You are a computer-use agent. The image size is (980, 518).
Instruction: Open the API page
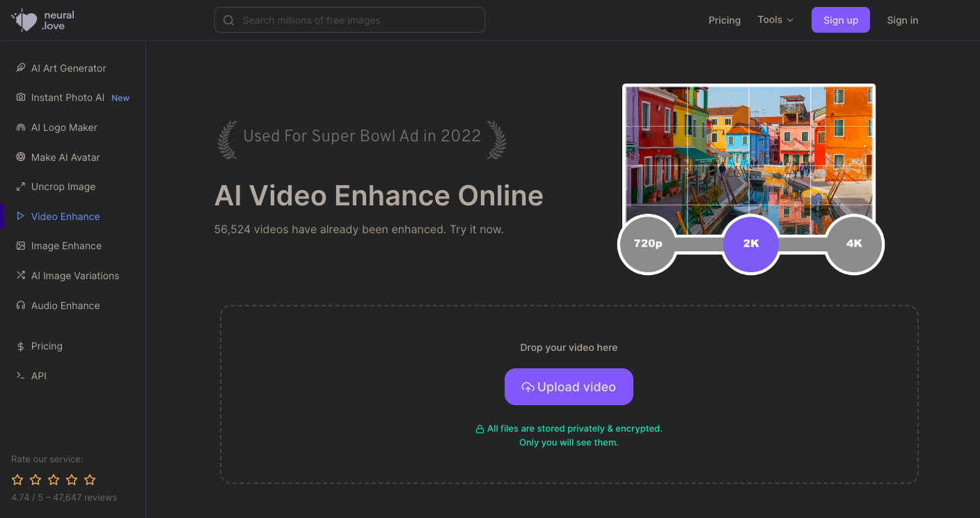(x=38, y=376)
